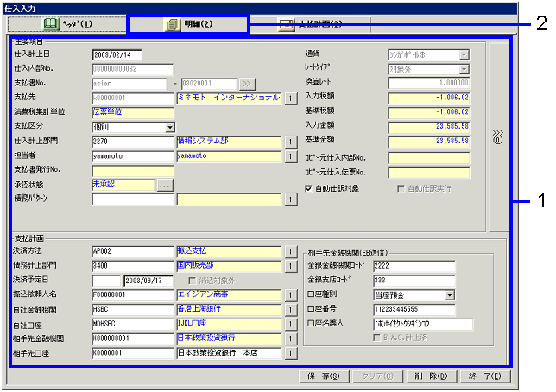The image size is (556, 392).
Task: Click the 相手先口座 code field K0000001
Action: tap(133, 353)
